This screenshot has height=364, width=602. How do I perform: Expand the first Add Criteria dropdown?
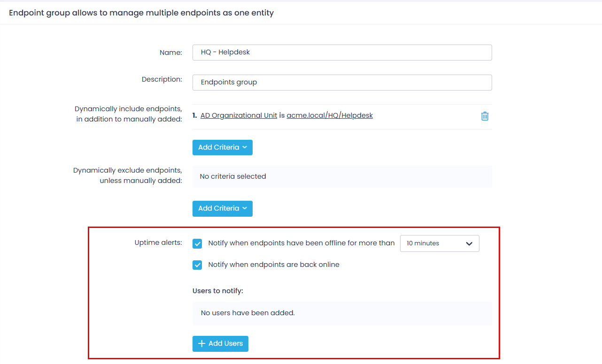pyautogui.click(x=222, y=147)
